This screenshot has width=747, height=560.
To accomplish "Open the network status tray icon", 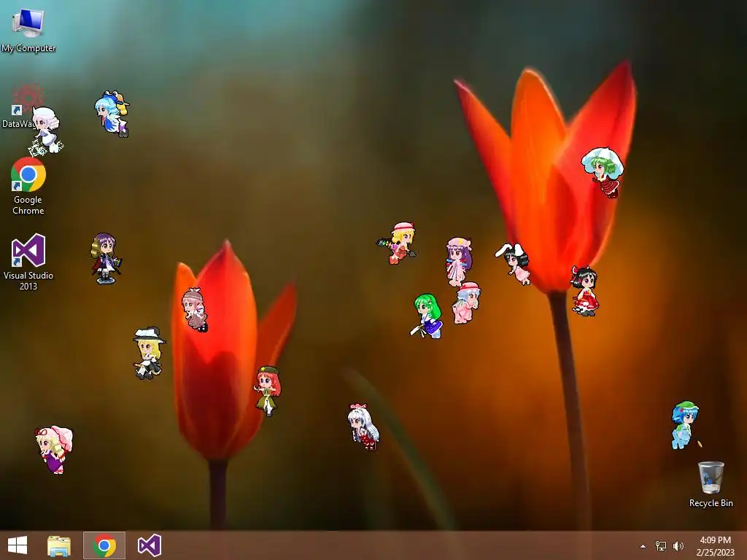I will click(x=661, y=545).
